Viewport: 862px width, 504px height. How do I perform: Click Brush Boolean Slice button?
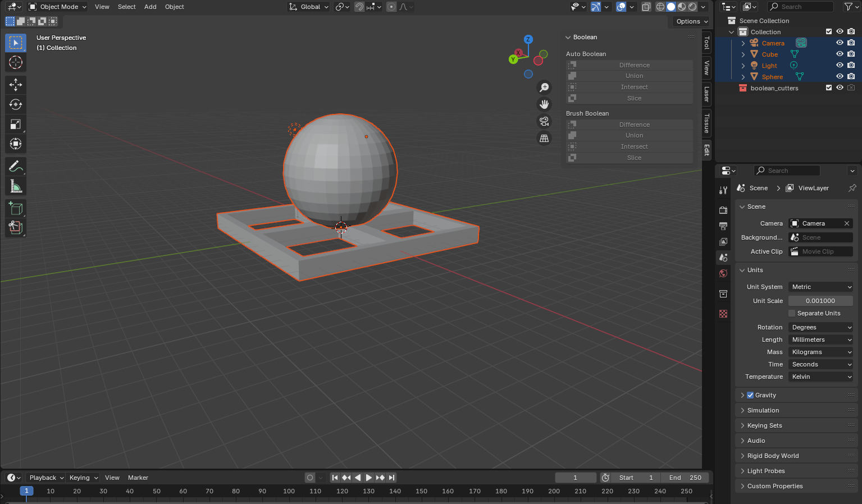click(630, 158)
